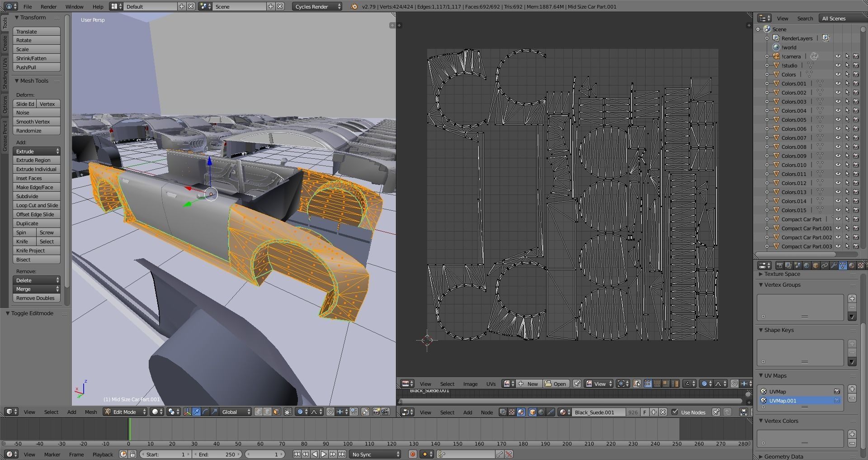Open the No Sync dropdown

point(376,454)
